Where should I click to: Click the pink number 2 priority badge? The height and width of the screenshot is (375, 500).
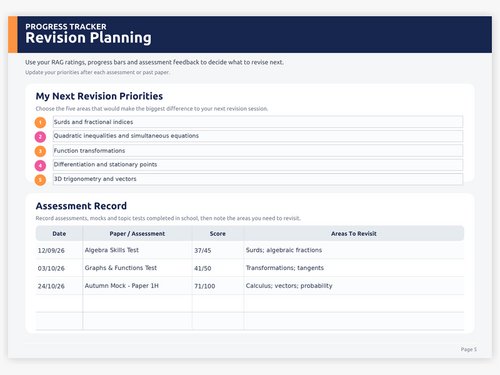40,137
